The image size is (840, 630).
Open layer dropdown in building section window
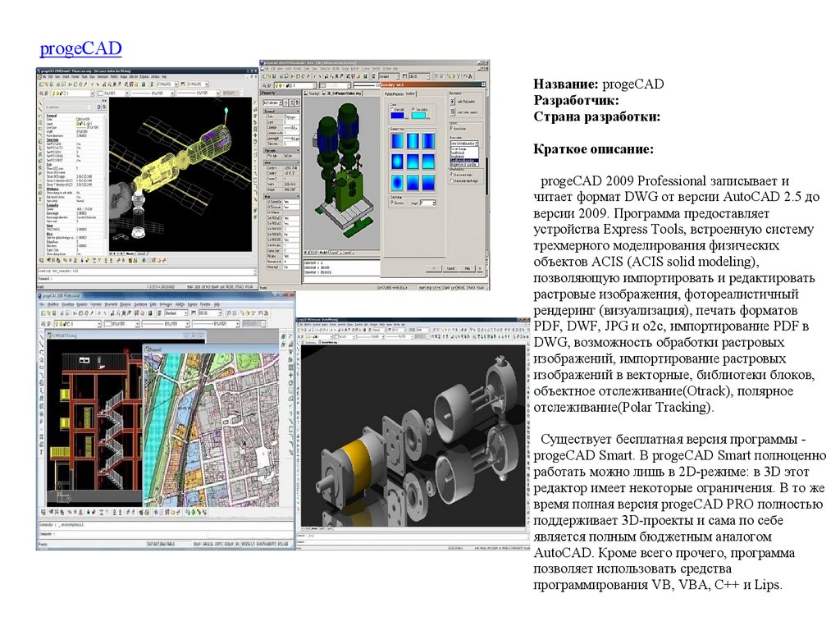click(78, 324)
